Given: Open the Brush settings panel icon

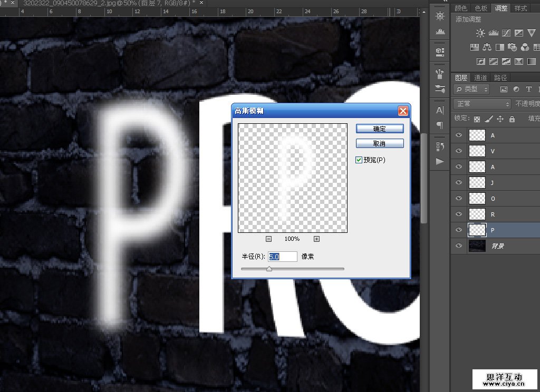Looking at the screenshot, I should [440, 89].
